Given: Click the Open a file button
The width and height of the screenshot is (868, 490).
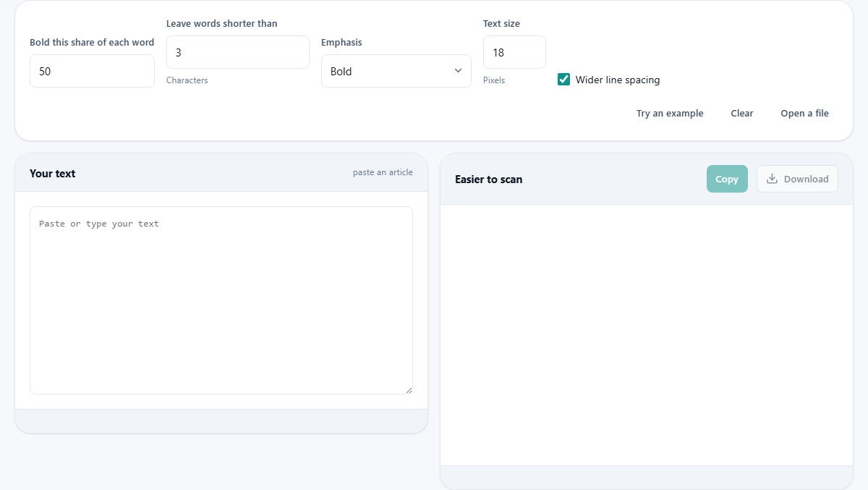Looking at the screenshot, I should point(804,113).
